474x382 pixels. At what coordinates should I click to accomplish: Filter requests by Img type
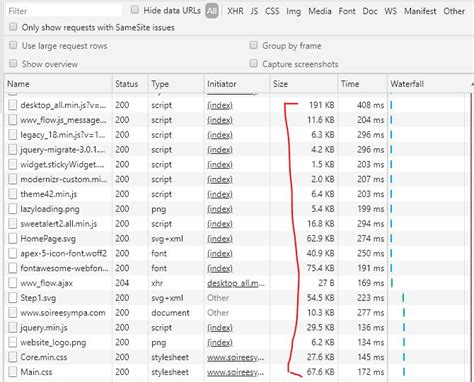click(x=293, y=11)
